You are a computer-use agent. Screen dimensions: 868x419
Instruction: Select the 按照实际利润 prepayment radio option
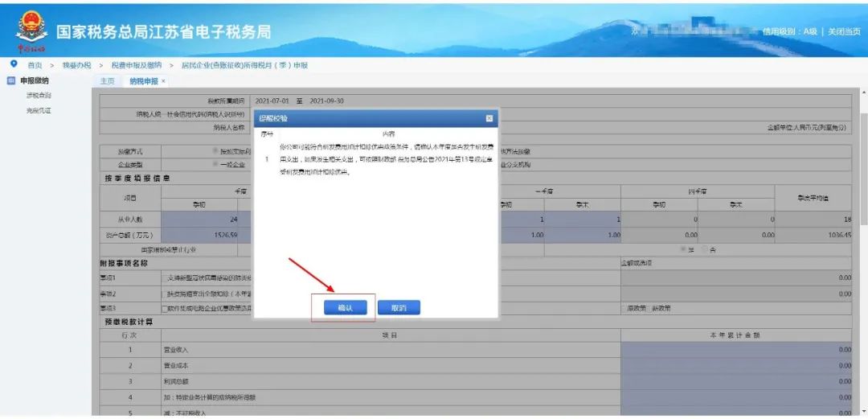coord(216,150)
